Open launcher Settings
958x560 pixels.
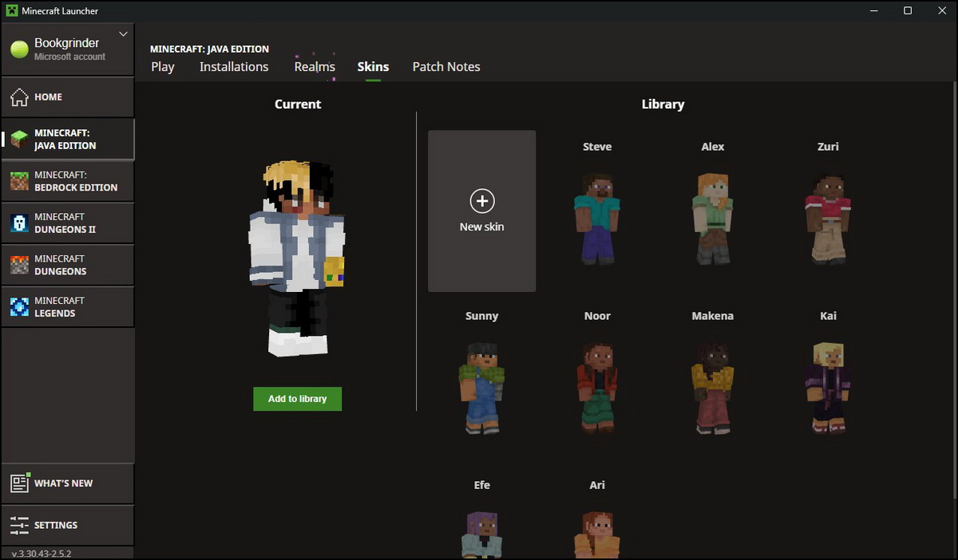(x=68, y=525)
